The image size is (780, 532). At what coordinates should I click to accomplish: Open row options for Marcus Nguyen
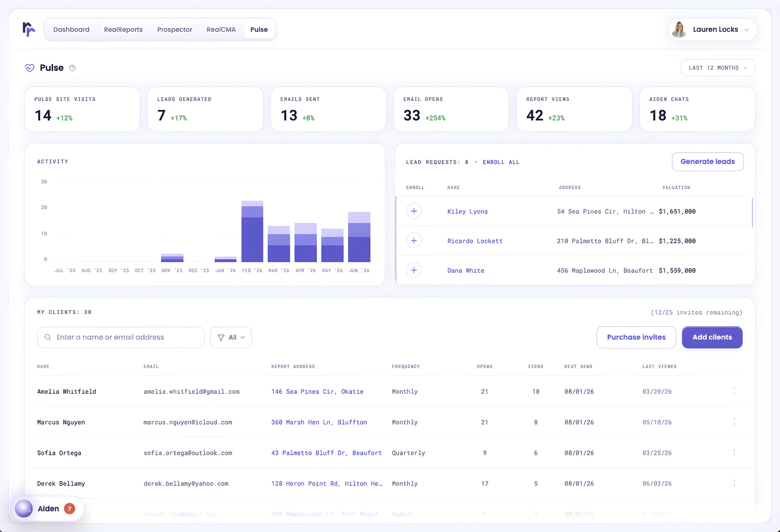[734, 422]
